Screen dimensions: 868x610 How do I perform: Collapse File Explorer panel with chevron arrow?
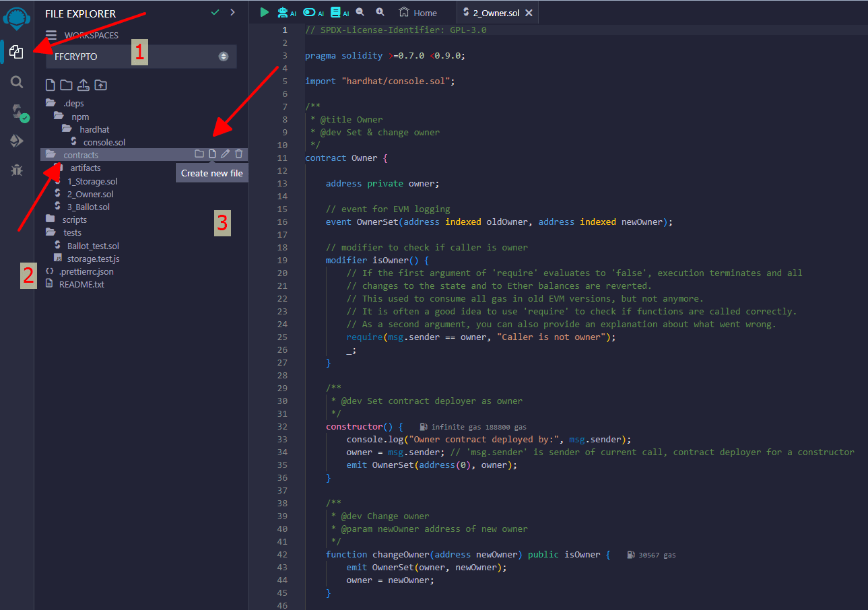pos(232,12)
